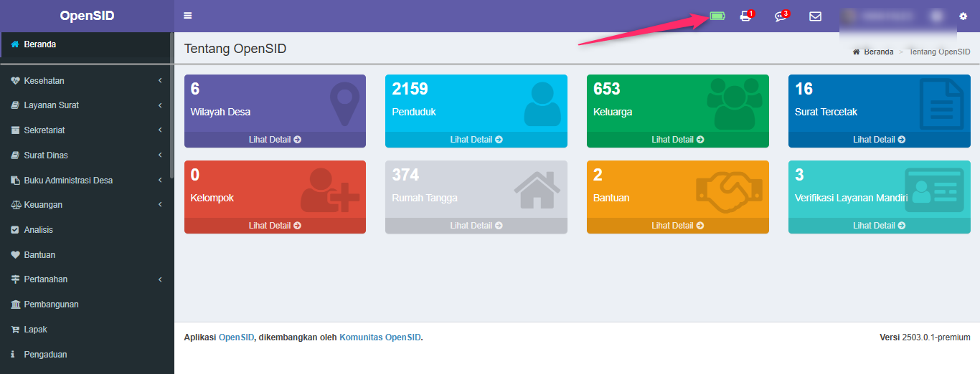The width and height of the screenshot is (980, 374).
Task: Open the Analisis sidebar menu item
Action: tap(86, 230)
